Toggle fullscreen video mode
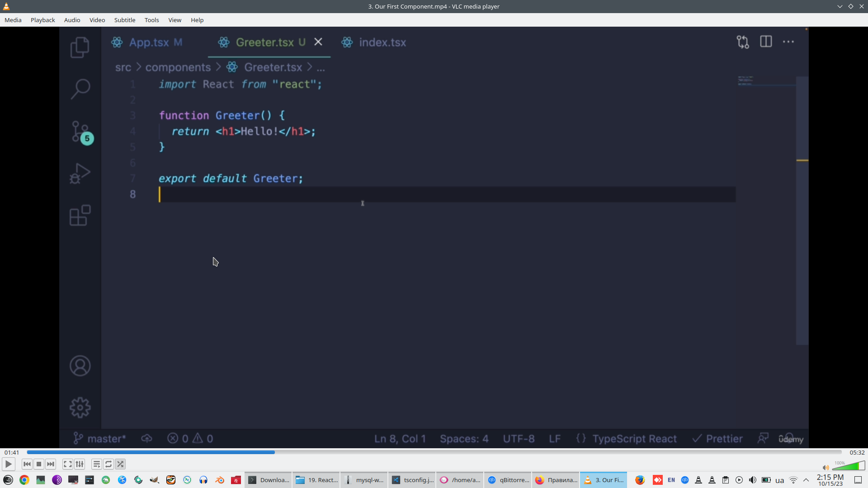 (67, 464)
